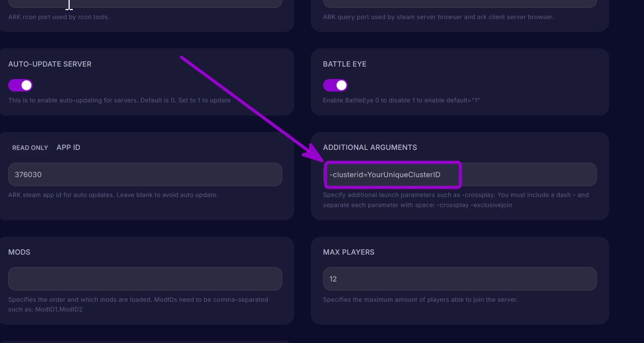Click the 'Specify additional launch parameters' description
Viewport: 644px width, 343px height.
pyautogui.click(x=456, y=200)
